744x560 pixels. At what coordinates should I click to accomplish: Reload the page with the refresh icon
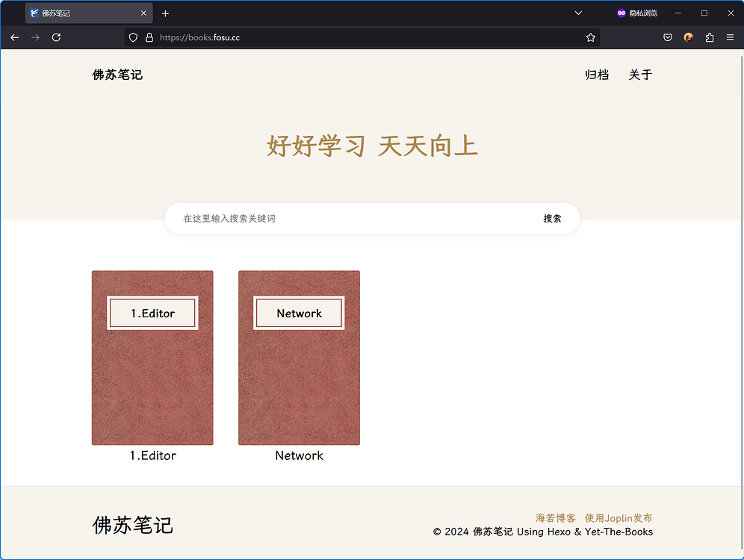(56, 37)
